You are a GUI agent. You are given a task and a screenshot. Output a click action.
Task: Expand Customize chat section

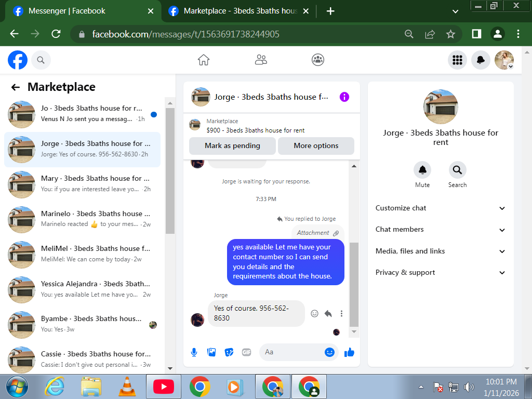pyautogui.click(x=441, y=208)
